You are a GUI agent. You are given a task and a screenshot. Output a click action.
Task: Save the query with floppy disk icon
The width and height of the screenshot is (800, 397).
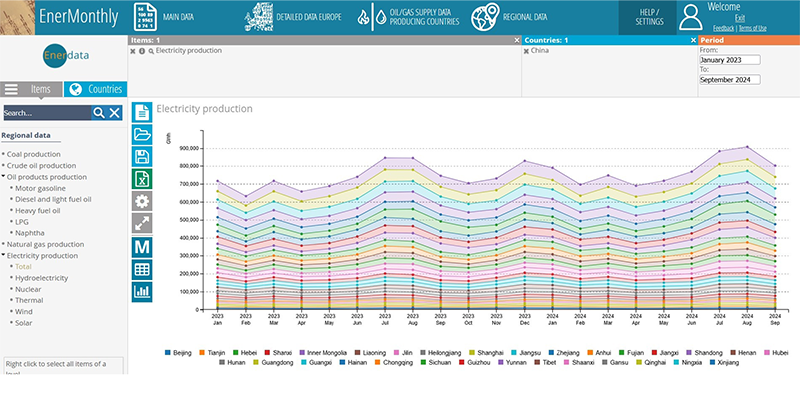(x=142, y=157)
